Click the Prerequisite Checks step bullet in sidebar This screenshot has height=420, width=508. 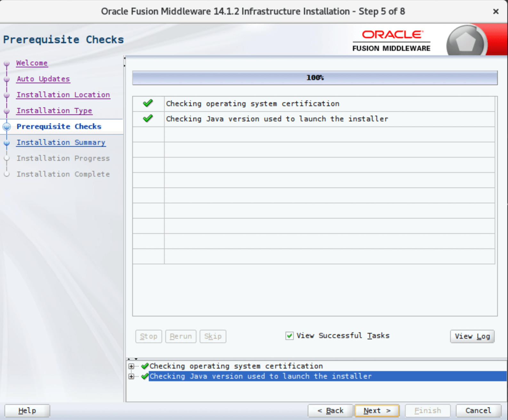click(7, 126)
